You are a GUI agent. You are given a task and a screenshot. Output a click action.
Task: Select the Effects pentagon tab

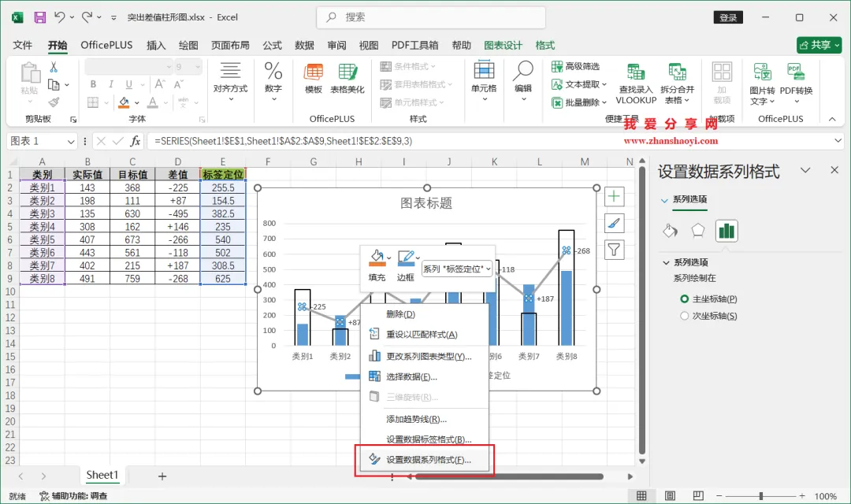click(x=698, y=231)
